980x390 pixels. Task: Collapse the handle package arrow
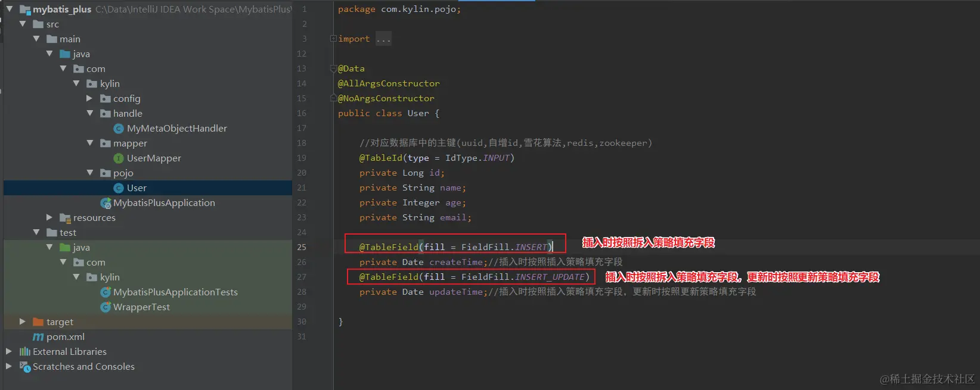[90, 113]
